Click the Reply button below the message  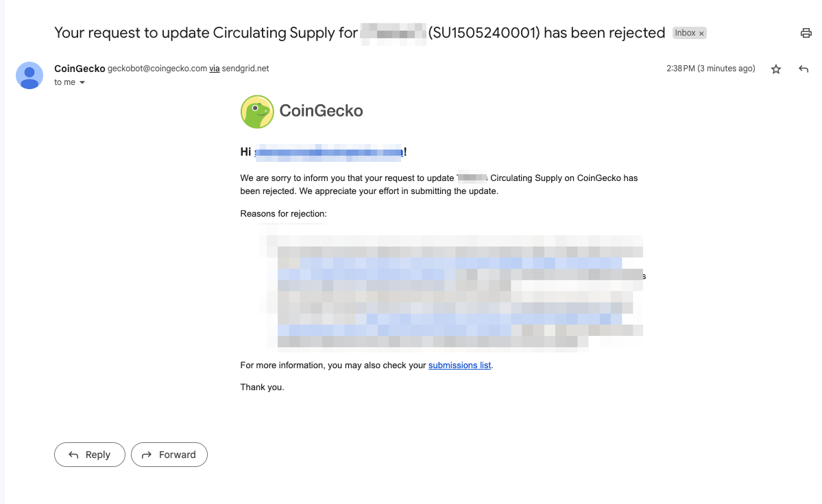[90, 455]
